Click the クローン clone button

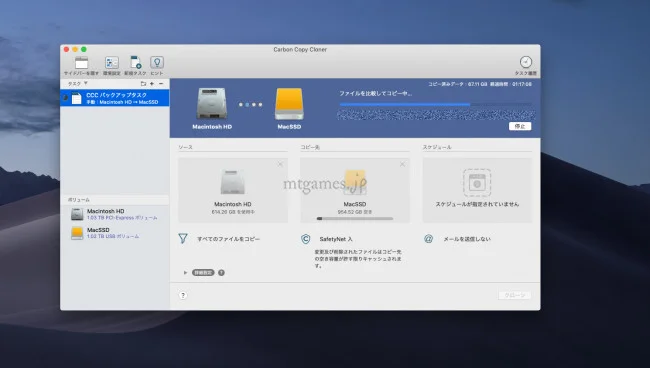(x=515, y=295)
